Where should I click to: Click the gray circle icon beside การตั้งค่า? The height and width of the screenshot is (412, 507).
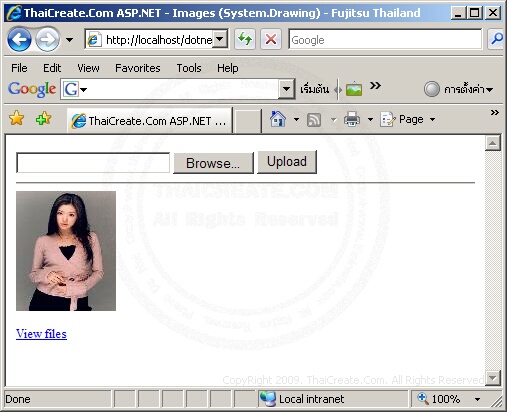432,89
